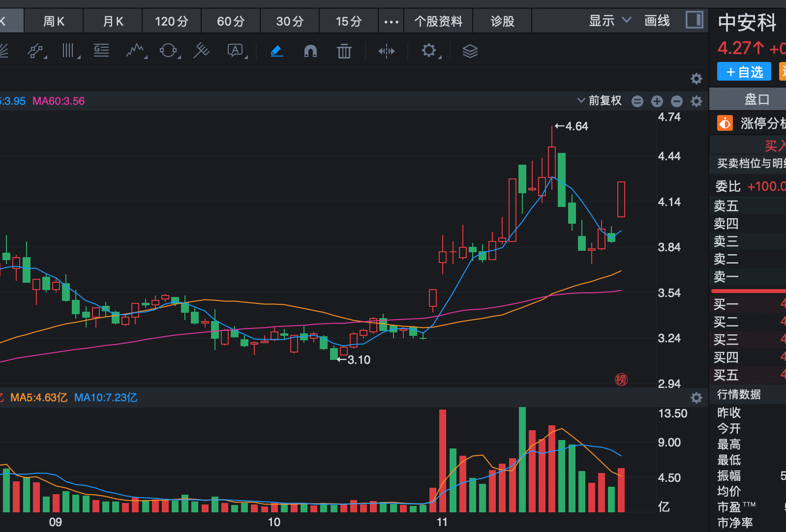
Task: Switch to the 120分 chart tab
Action: coord(172,21)
